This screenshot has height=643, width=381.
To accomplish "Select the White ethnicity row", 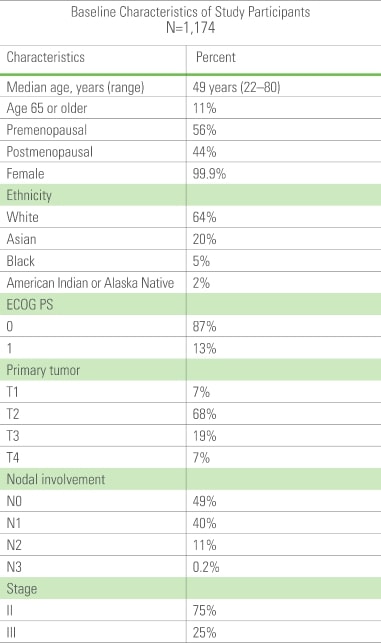I will click(x=190, y=217).
